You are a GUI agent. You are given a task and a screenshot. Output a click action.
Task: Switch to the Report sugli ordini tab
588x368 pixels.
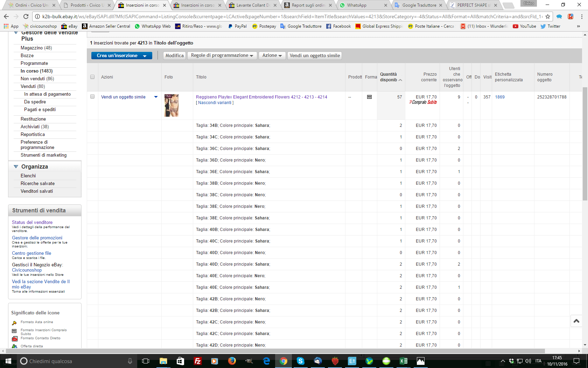point(308,5)
